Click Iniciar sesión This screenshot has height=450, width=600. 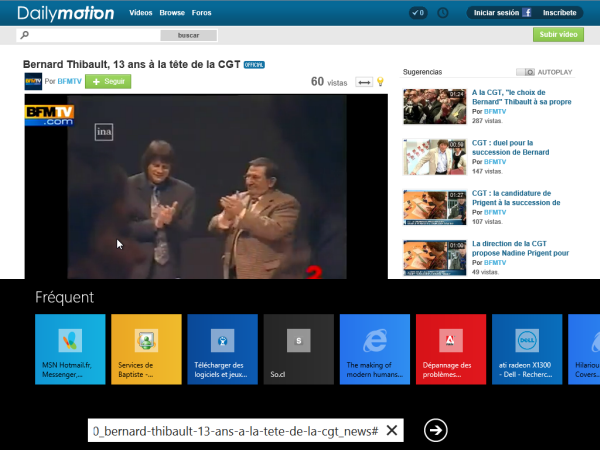[496, 13]
